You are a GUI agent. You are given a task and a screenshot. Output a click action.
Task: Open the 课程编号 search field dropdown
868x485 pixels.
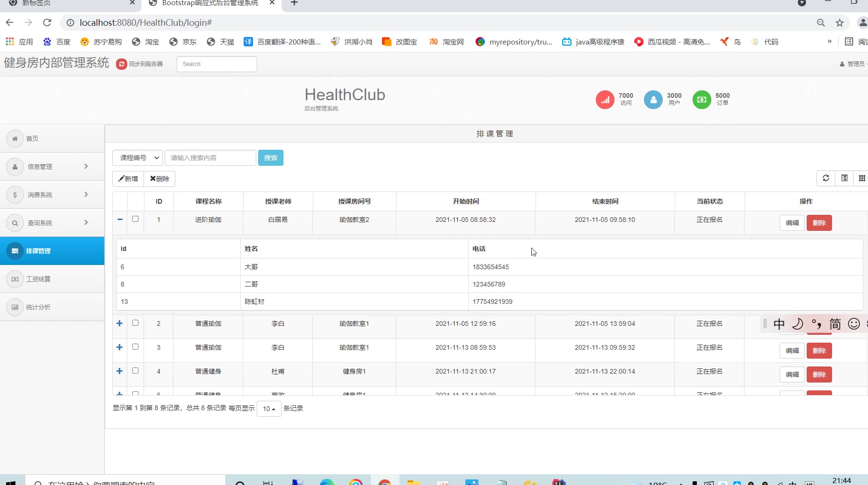(x=137, y=158)
